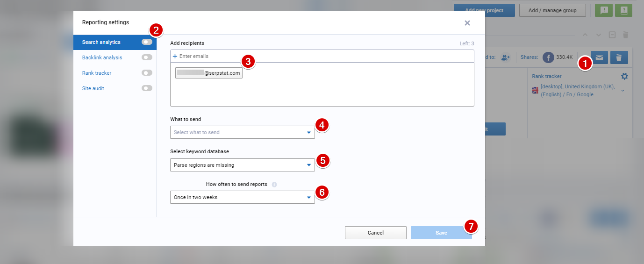Click the blue trash delete project button

point(619,57)
